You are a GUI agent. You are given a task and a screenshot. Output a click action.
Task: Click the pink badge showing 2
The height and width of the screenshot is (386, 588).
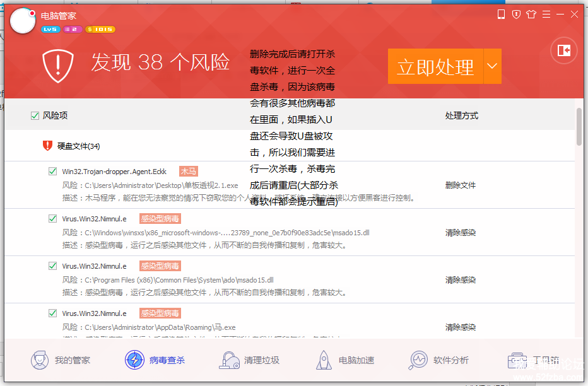click(x=73, y=29)
